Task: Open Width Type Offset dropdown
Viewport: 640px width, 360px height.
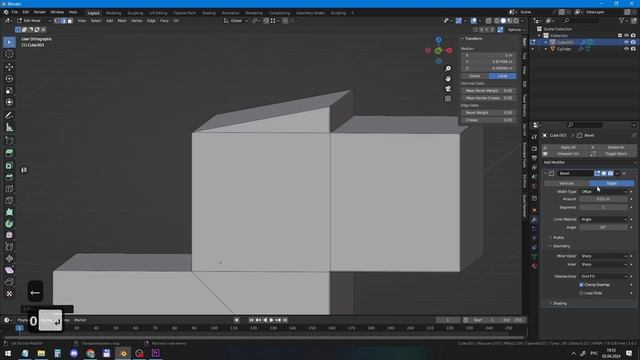Action: click(604, 191)
